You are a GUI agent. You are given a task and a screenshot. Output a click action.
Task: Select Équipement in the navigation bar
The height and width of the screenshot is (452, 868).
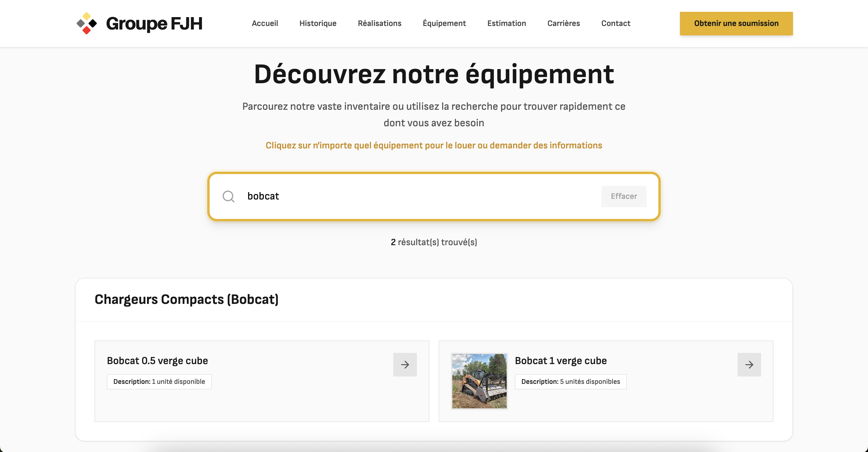point(444,23)
